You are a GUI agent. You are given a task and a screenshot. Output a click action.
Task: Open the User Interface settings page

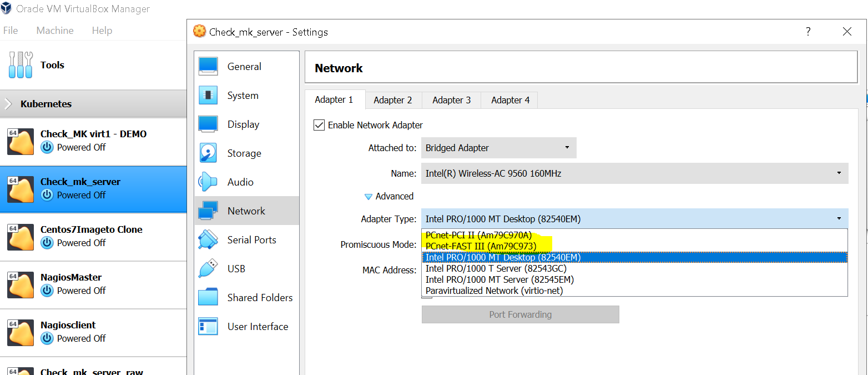pyautogui.click(x=208, y=326)
